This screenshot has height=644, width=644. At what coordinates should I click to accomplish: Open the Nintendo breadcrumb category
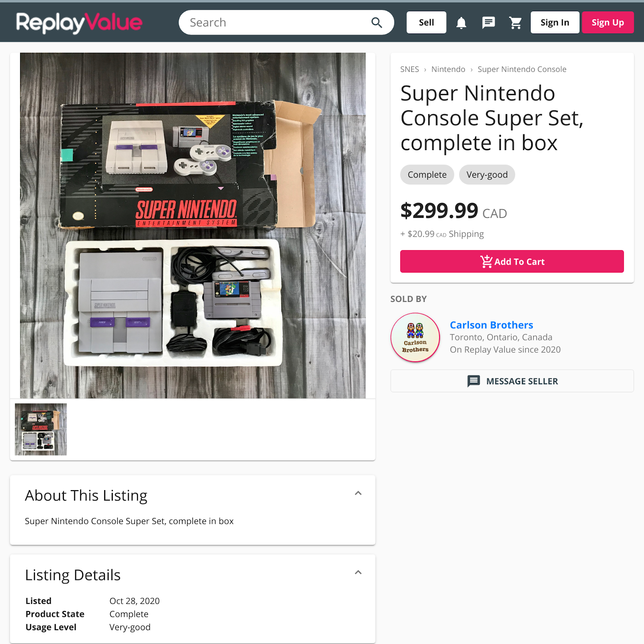tap(448, 69)
